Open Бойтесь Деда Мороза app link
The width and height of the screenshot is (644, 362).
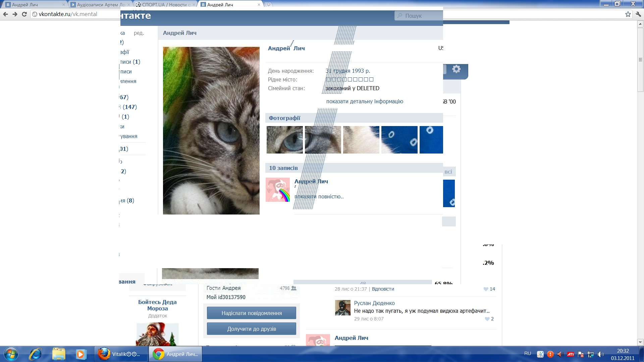click(x=157, y=305)
